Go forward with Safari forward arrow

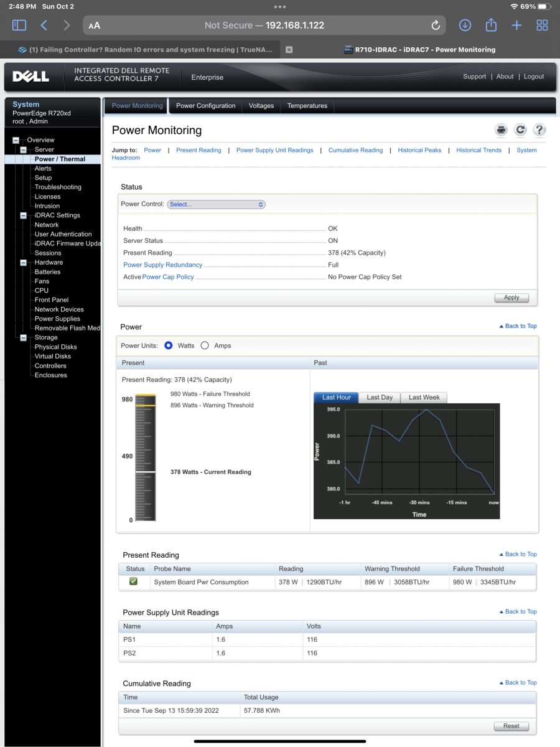tap(67, 25)
